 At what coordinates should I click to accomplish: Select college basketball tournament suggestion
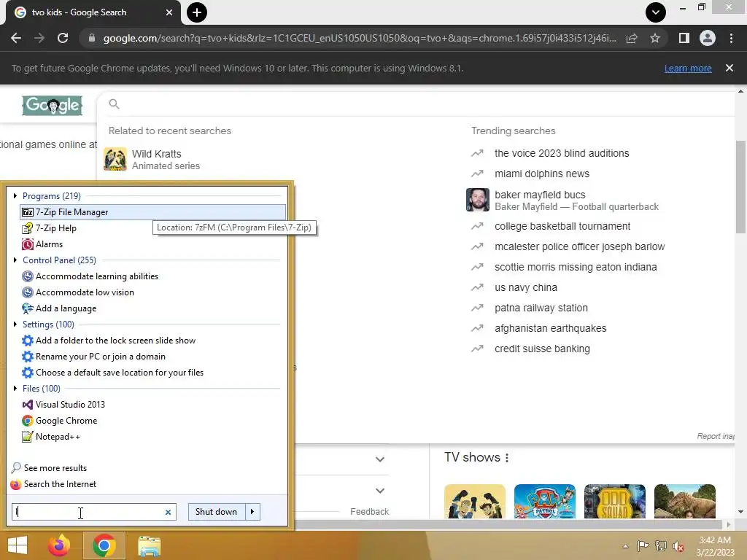pos(562,226)
